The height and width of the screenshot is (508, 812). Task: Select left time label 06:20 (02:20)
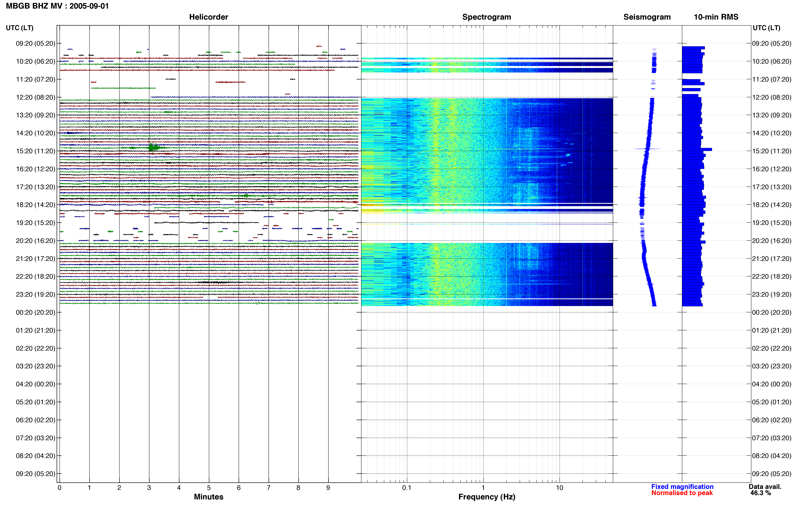click(36, 420)
